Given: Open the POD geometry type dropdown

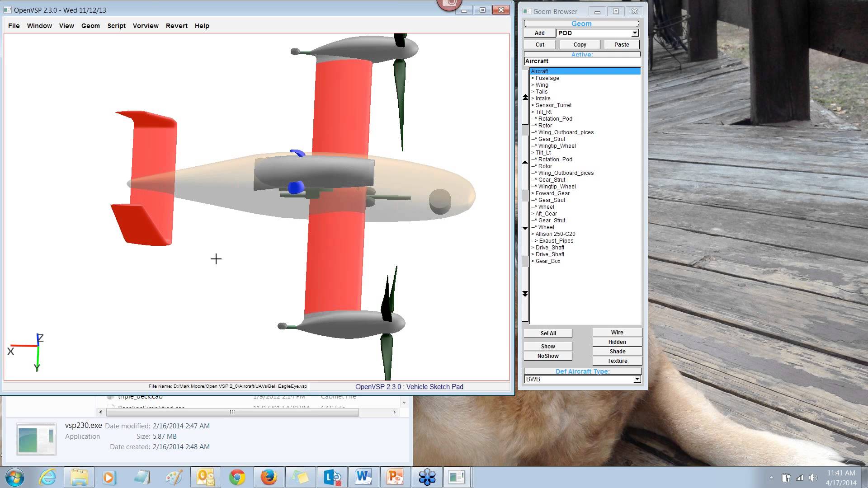Looking at the screenshot, I should (634, 33).
